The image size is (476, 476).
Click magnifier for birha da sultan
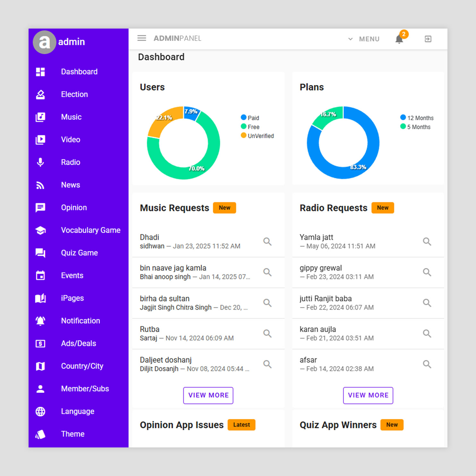(268, 303)
